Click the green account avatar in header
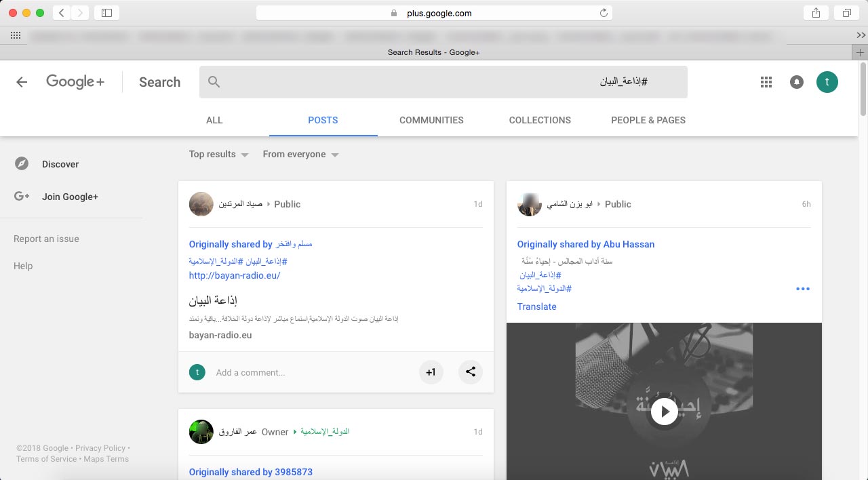 pyautogui.click(x=827, y=82)
